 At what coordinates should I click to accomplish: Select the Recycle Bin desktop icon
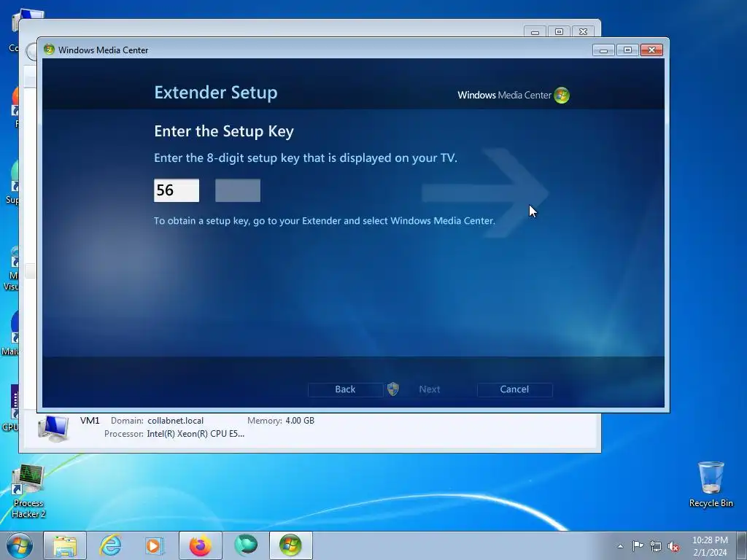pyautogui.click(x=711, y=484)
